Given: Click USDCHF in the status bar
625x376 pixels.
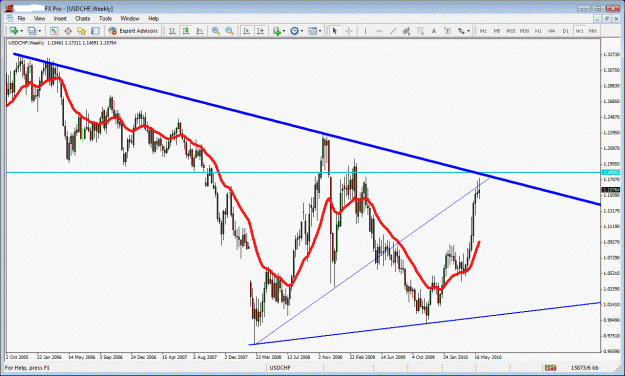Looking at the screenshot, I should (x=280, y=368).
